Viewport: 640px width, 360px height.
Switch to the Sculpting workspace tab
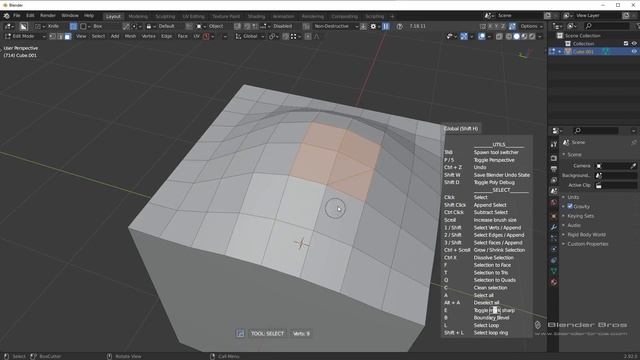[165, 16]
